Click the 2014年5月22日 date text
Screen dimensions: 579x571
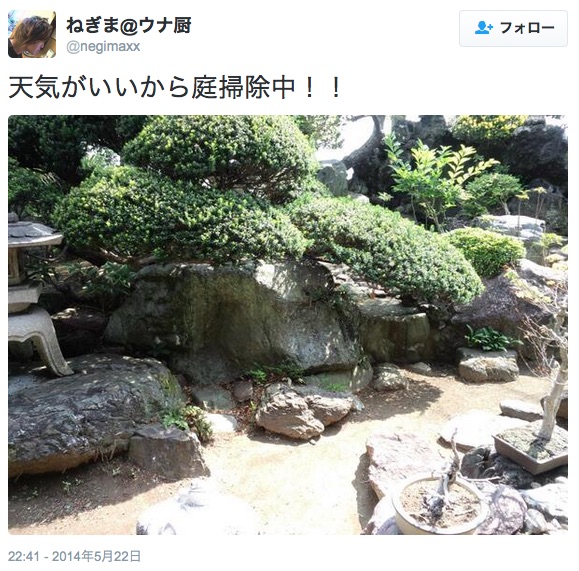click(96, 556)
